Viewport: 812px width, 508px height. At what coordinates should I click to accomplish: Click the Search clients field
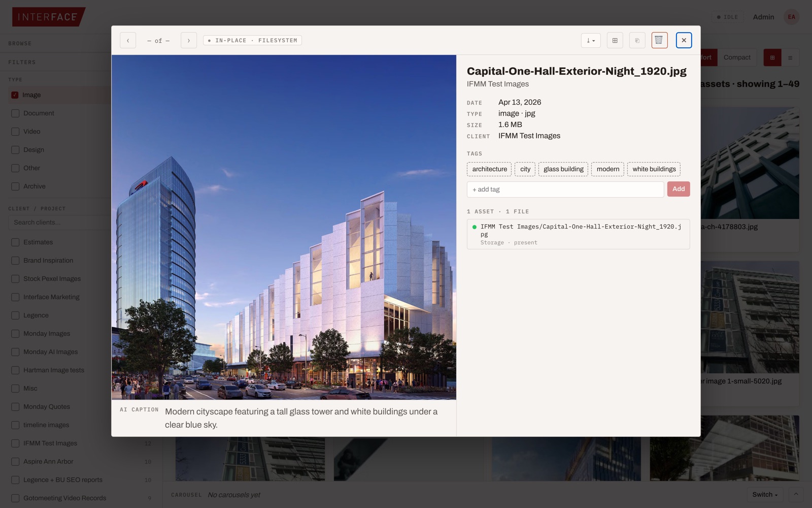point(60,223)
